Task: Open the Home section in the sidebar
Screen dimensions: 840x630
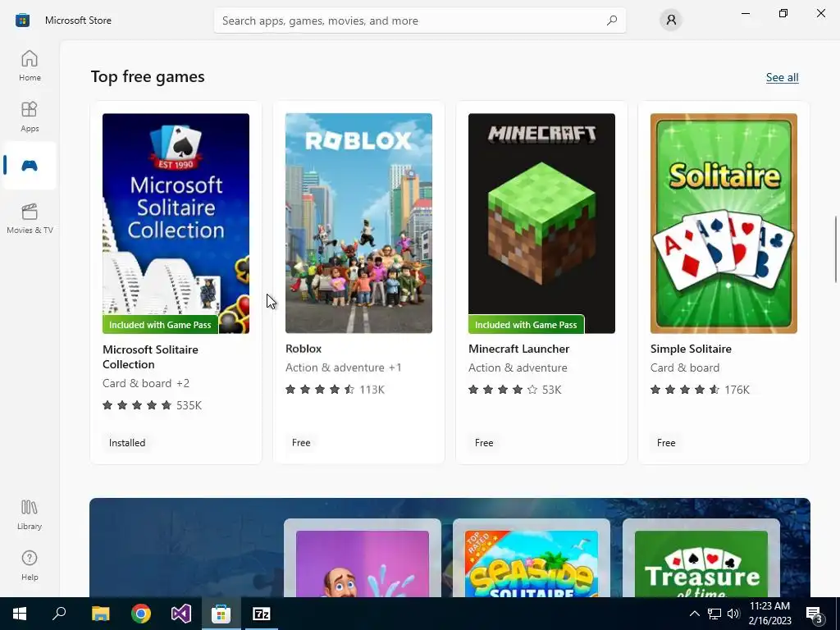Action: tap(30, 66)
